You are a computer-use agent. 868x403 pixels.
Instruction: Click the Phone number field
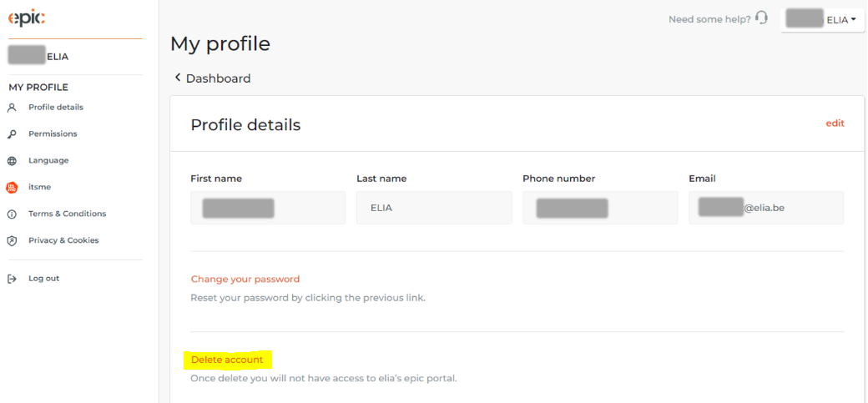click(600, 208)
